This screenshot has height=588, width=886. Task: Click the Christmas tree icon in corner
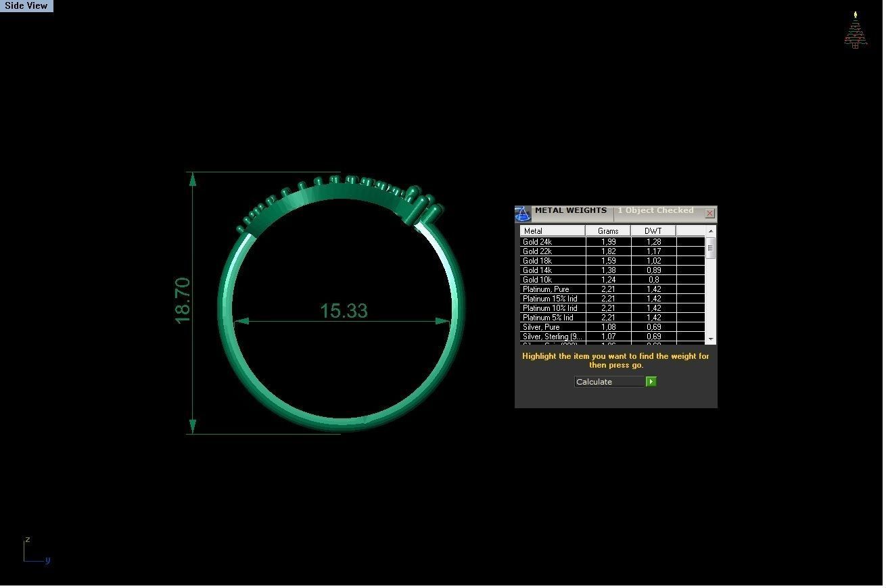click(x=856, y=30)
